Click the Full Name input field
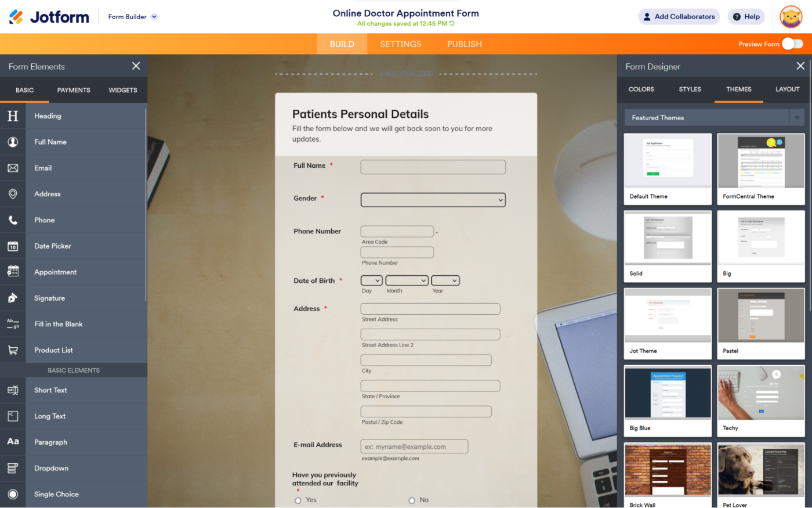This screenshot has width=812, height=508. click(x=433, y=167)
